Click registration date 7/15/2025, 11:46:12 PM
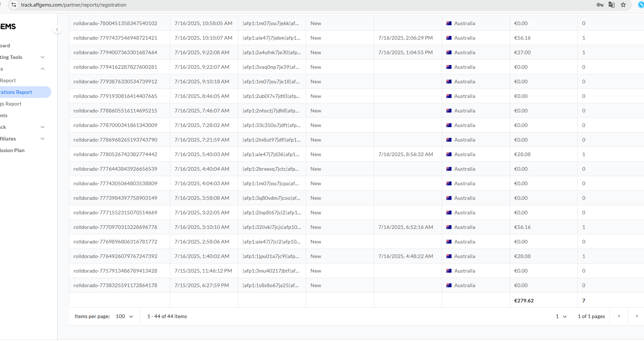This screenshot has width=644, height=341. 203,271
